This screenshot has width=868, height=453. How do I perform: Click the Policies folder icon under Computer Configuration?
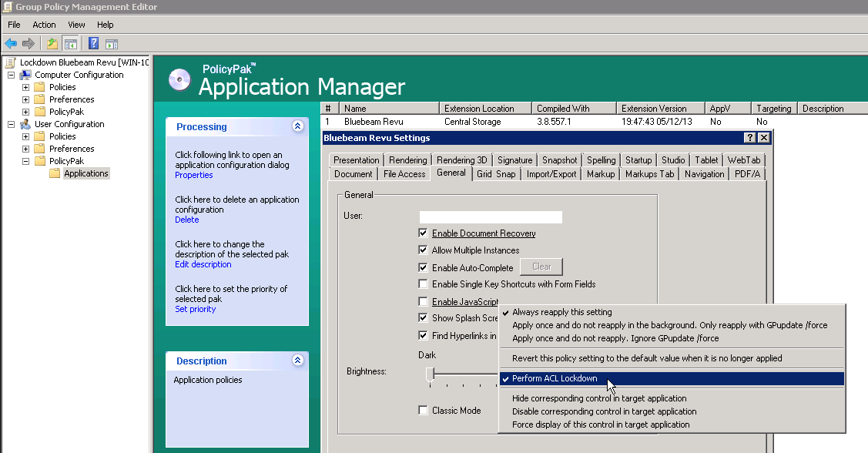click(39, 87)
